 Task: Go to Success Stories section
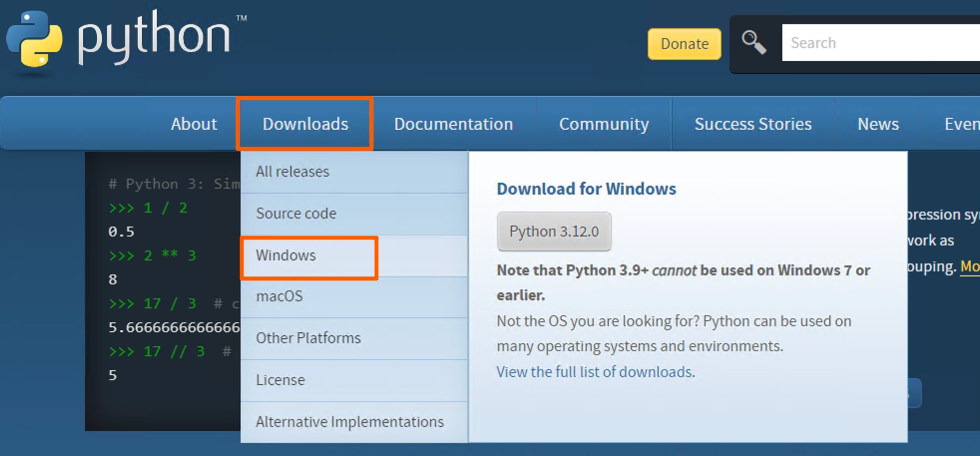pos(753,124)
